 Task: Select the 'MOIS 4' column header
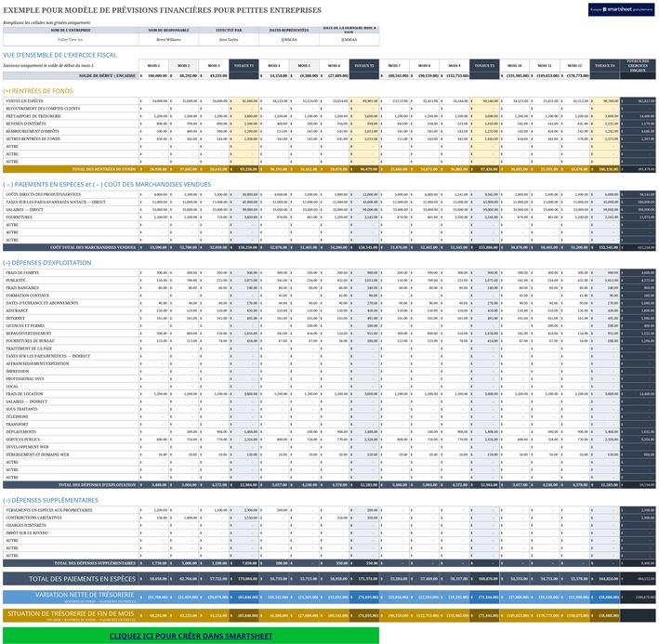pyautogui.click(x=274, y=66)
